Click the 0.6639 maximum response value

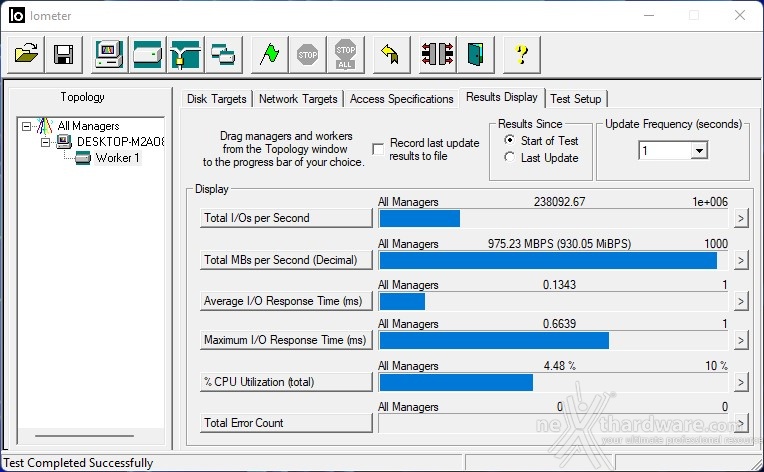[559, 323]
